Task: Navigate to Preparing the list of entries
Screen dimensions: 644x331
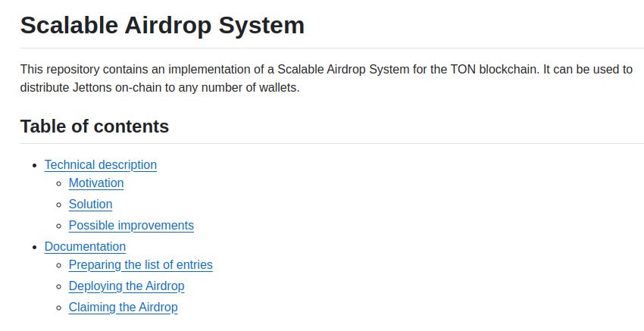Action: pos(140,265)
